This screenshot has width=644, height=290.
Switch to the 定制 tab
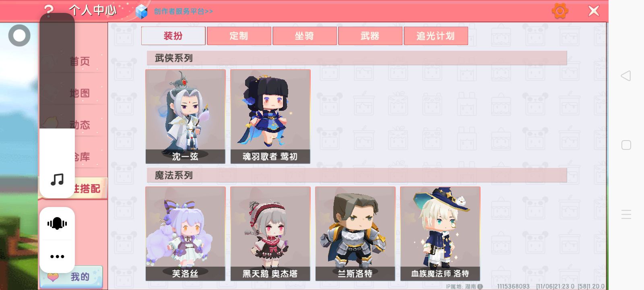pos(239,36)
